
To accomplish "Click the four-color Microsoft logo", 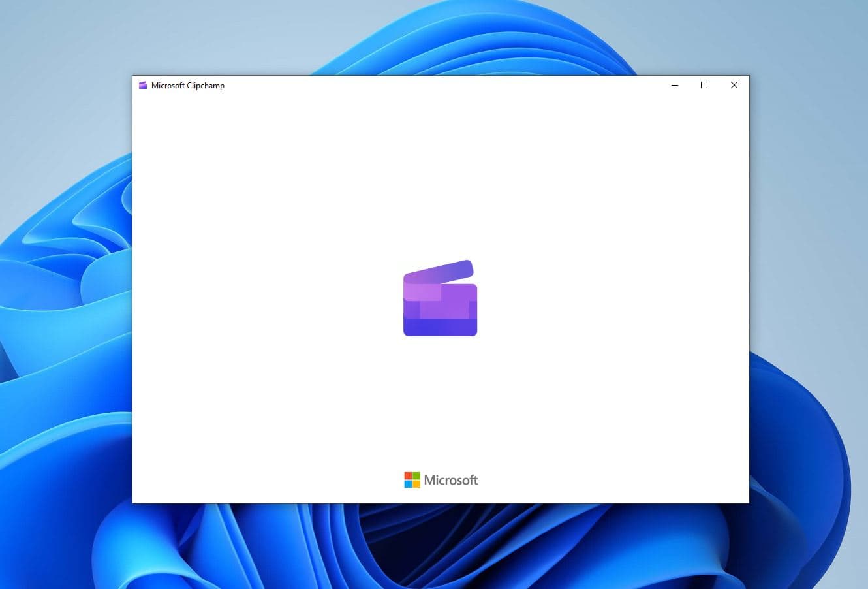I will [x=412, y=480].
